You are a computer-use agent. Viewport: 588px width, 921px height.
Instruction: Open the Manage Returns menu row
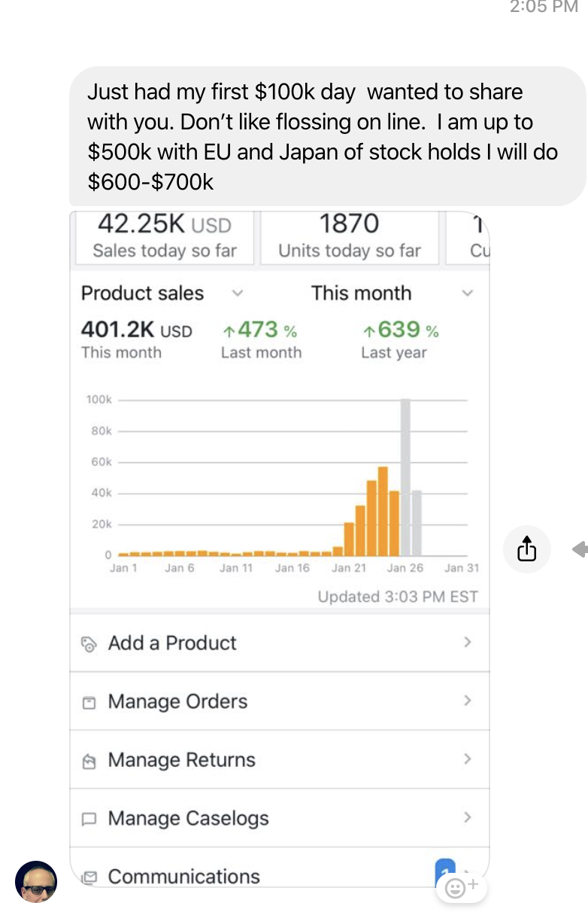pyautogui.click(x=278, y=760)
